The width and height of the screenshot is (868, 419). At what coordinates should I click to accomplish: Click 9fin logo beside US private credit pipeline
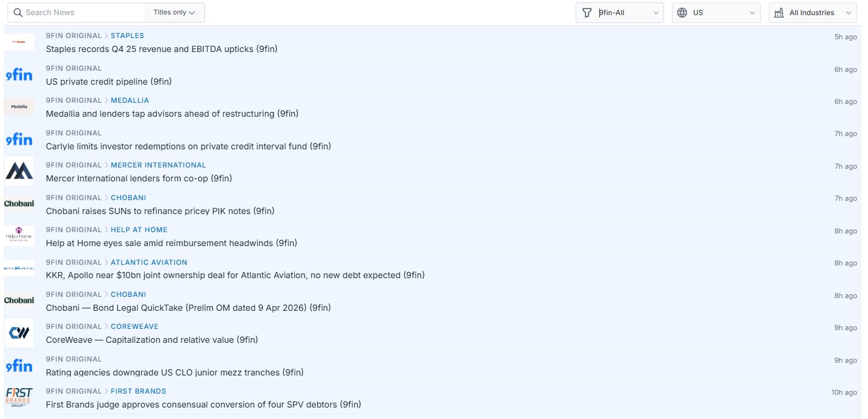[19, 74]
